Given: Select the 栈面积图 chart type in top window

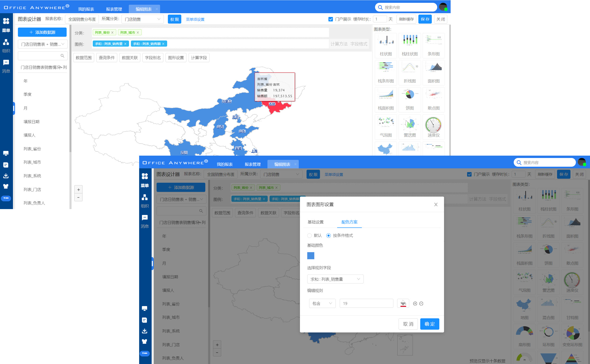Looking at the screenshot, I should coord(386,100).
